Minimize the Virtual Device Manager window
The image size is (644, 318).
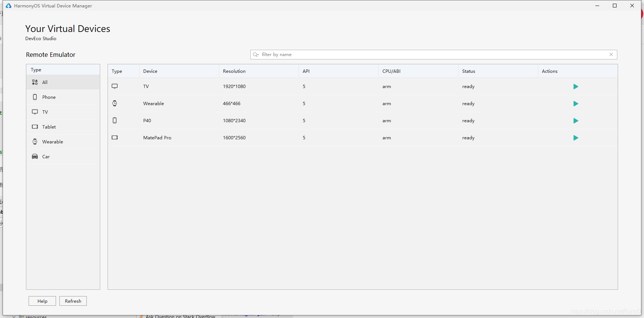pyautogui.click(x=597, y=6)
